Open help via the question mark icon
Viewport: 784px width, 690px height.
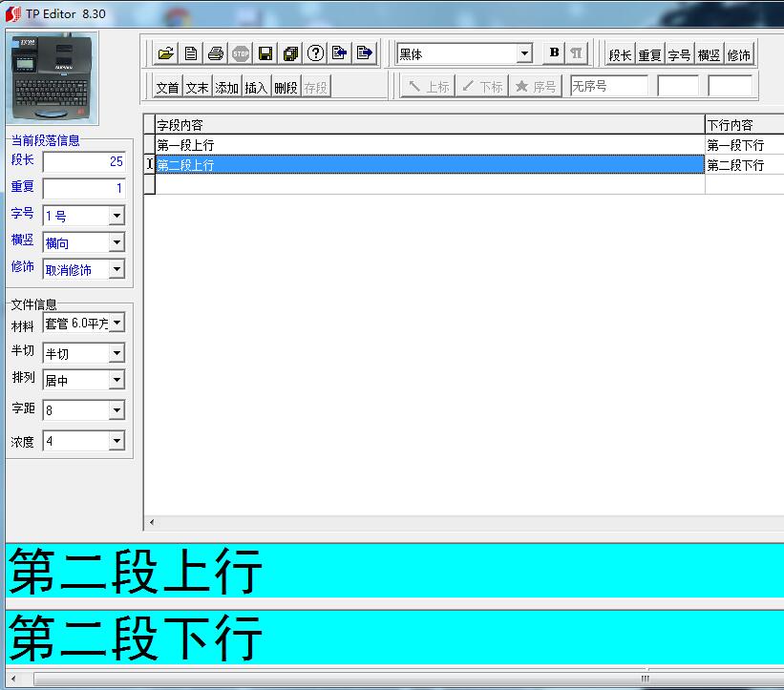[316, 52]
